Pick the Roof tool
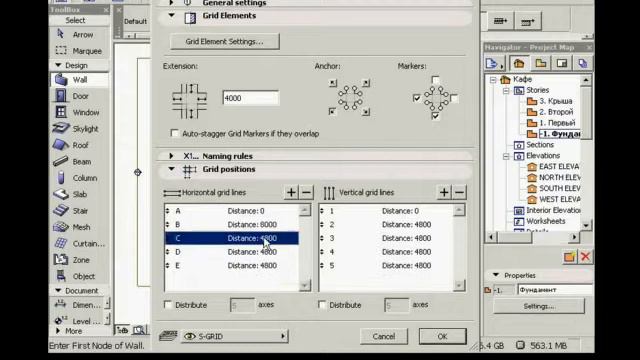This screenshot has width=640, height=360. 80,145
